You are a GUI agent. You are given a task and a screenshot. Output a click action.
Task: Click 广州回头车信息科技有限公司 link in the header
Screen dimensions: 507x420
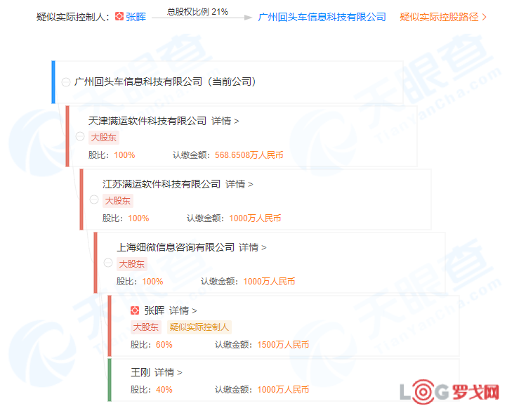(x=322, y=17)
